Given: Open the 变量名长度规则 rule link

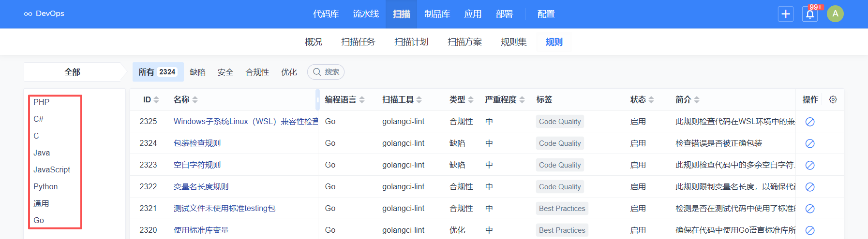Looking at the screenshot, I should (201, 186).
